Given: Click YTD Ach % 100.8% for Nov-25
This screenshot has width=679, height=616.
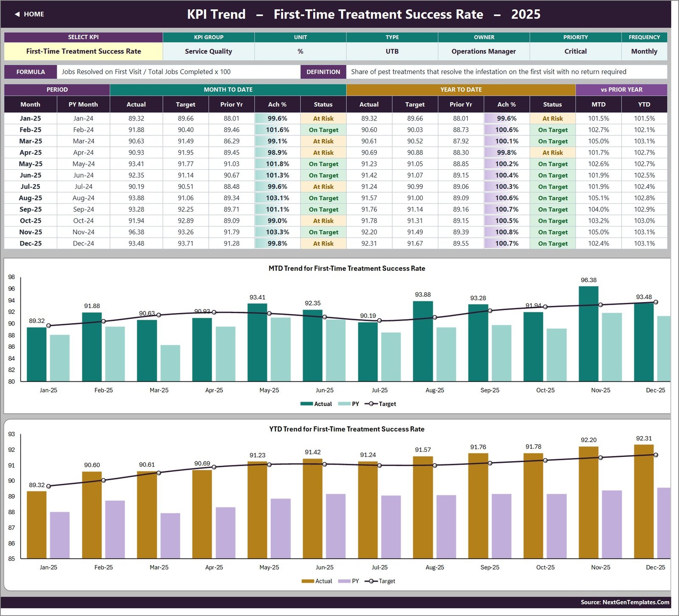Looking at the screenshot, I should pyautogui.click(x=507, y=232).
